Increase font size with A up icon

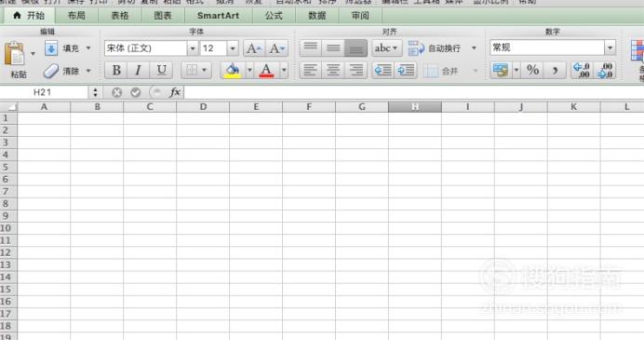(254, 48)
